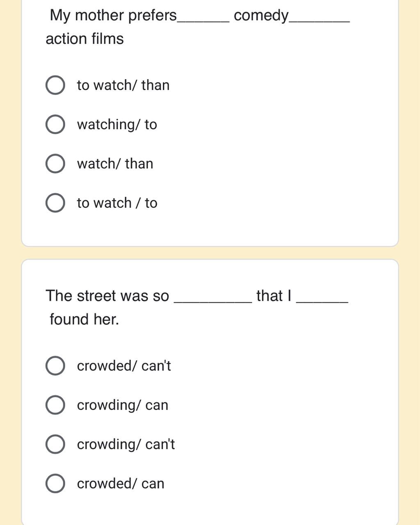Click the 'action films' line of the question
This screenshot has height=525, width=420.
(84, 39)
